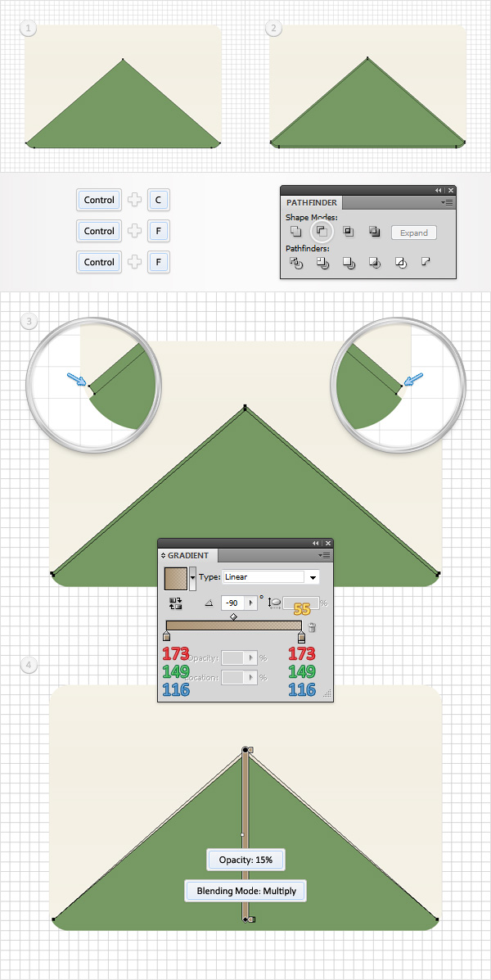Click the Delete Stop trash icon

click(313, 627)
